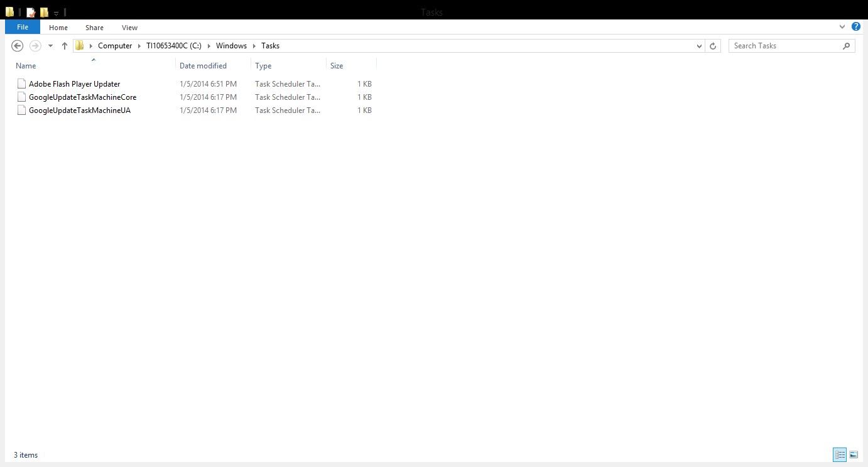Switch to the Home ribbon tab
Viewport: 868px width, 467px height.
click(58, 28)
